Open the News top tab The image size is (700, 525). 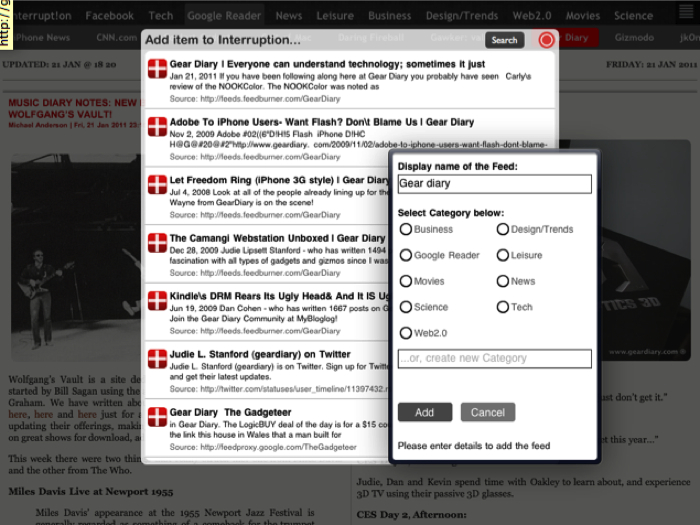(289, 16)
